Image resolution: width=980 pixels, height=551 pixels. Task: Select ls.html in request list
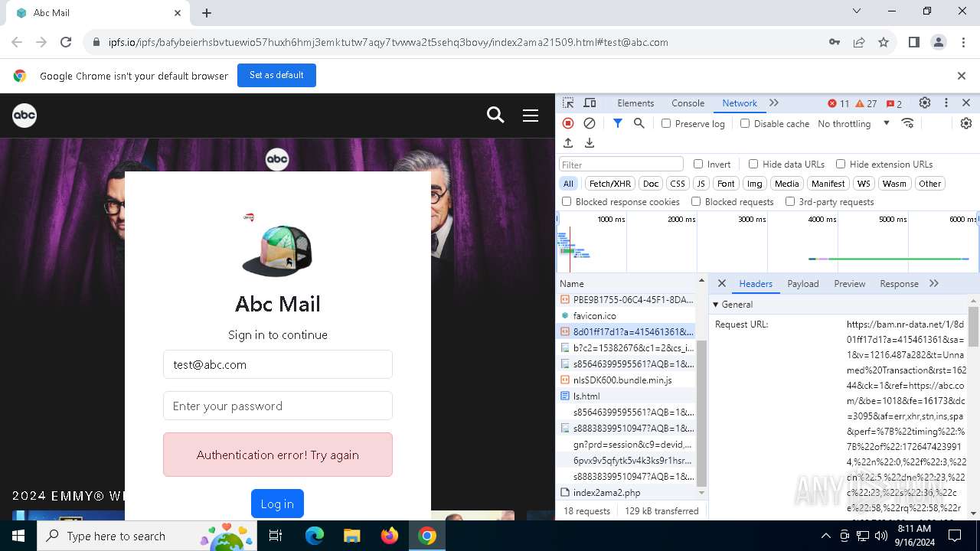[627, 396]
